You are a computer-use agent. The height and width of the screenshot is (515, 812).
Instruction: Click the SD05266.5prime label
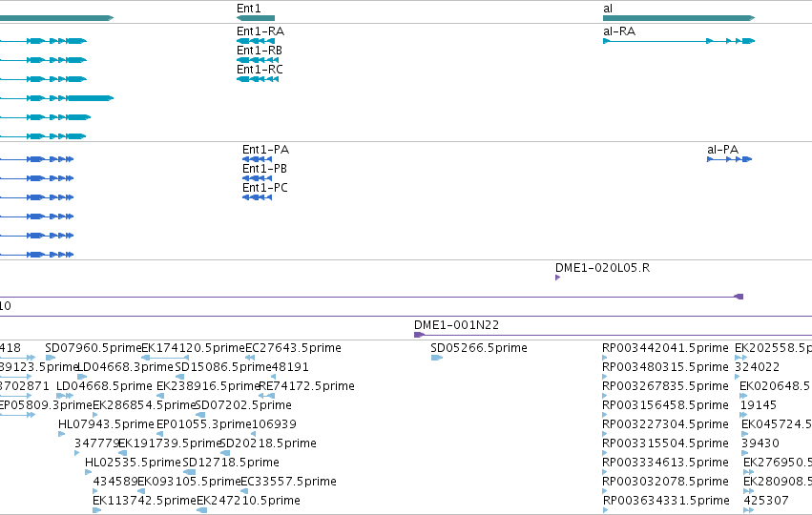click(x=479, y=348)
